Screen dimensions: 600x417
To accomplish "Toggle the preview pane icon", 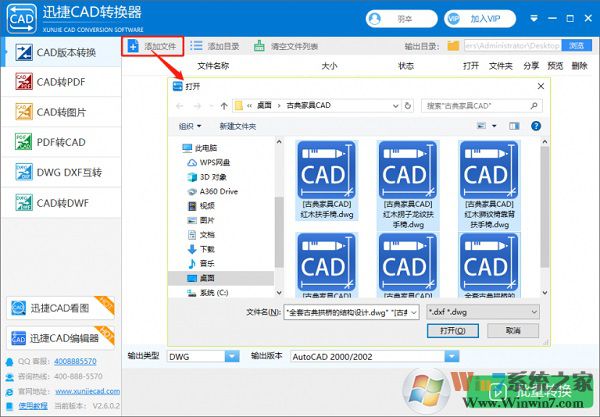I will click(x=514, y=126).
